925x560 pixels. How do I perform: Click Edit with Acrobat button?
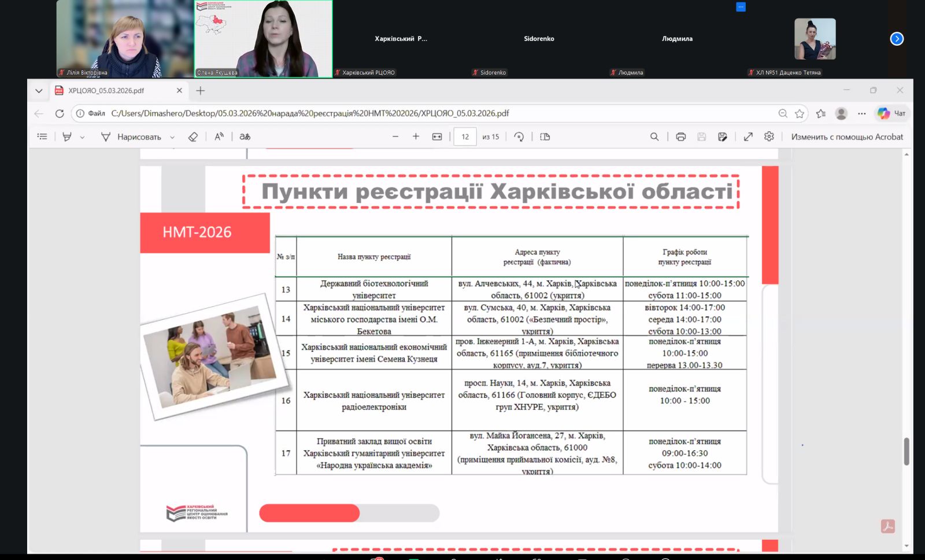(x=846, y=137)
